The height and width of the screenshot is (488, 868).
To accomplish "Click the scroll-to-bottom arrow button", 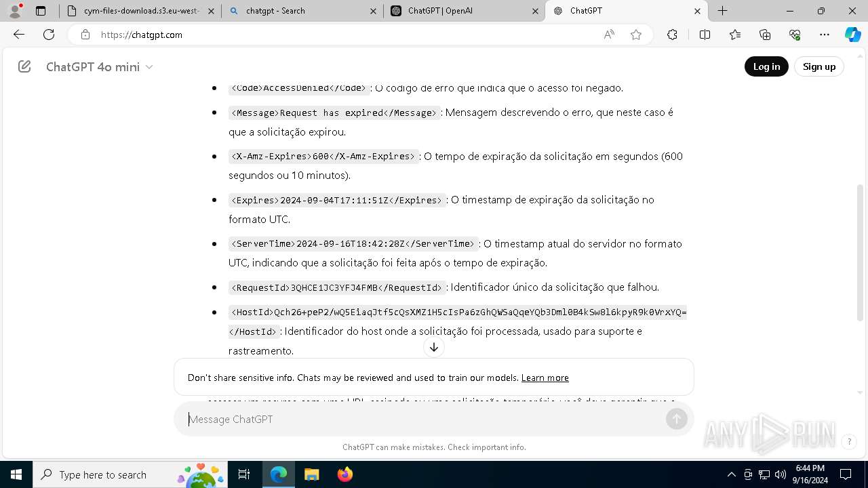I will tap(434, 348).
